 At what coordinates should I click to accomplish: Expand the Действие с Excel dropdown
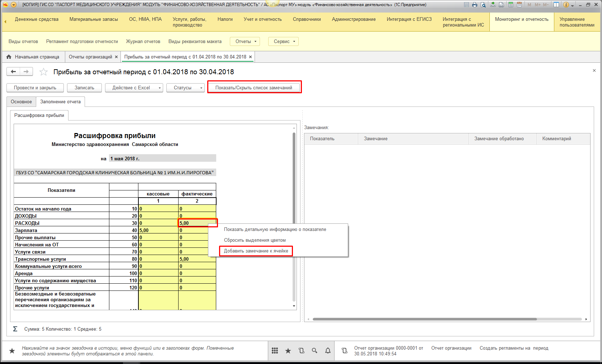point(134,88)
